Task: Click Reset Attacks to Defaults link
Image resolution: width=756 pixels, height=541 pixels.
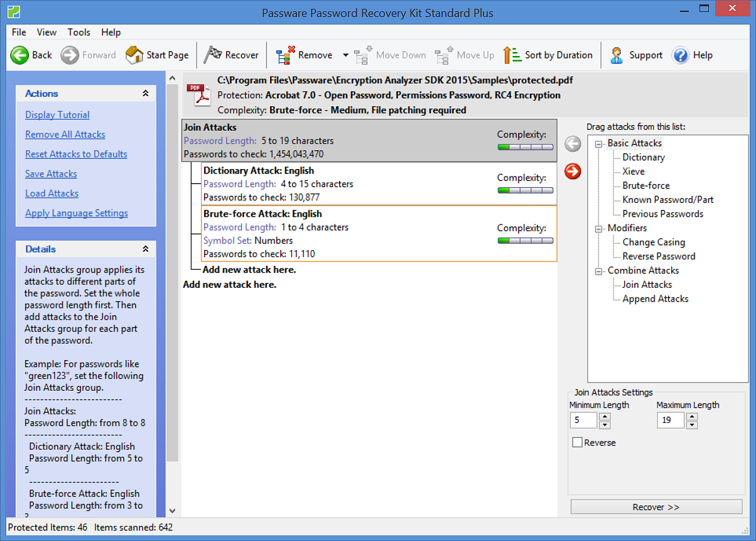Action: point(76,154)
